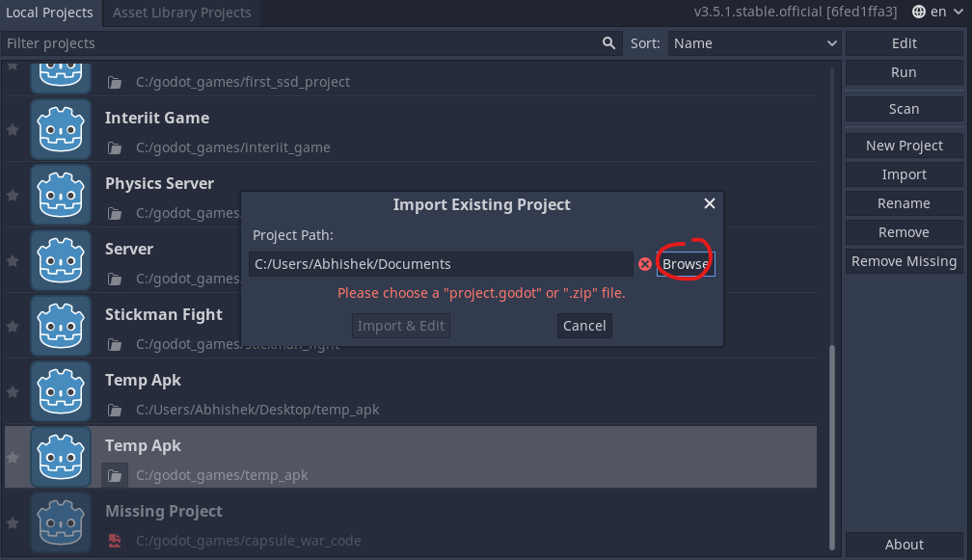The height and width of the screenshot is (560, 972).
Task: Click the project list vertical scrollbar
Action: click(x=832, y=447)
